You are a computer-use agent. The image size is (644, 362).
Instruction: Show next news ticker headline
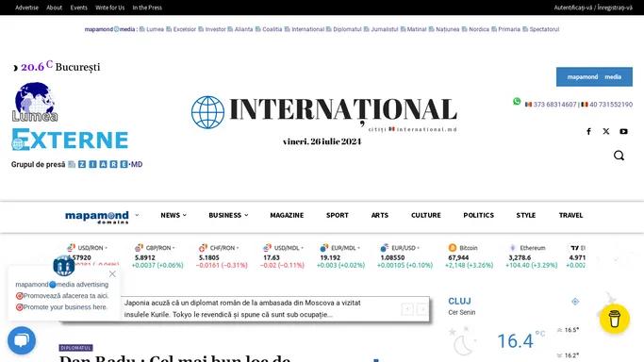click(x=421, y=309)
